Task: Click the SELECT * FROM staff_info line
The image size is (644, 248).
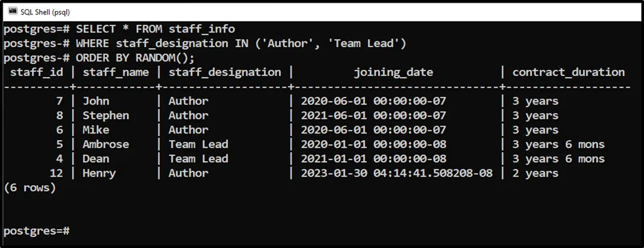Action: coord(119,29)
